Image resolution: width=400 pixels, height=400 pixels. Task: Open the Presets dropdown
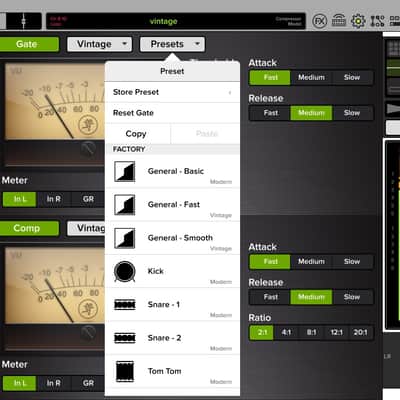(172, 44)
